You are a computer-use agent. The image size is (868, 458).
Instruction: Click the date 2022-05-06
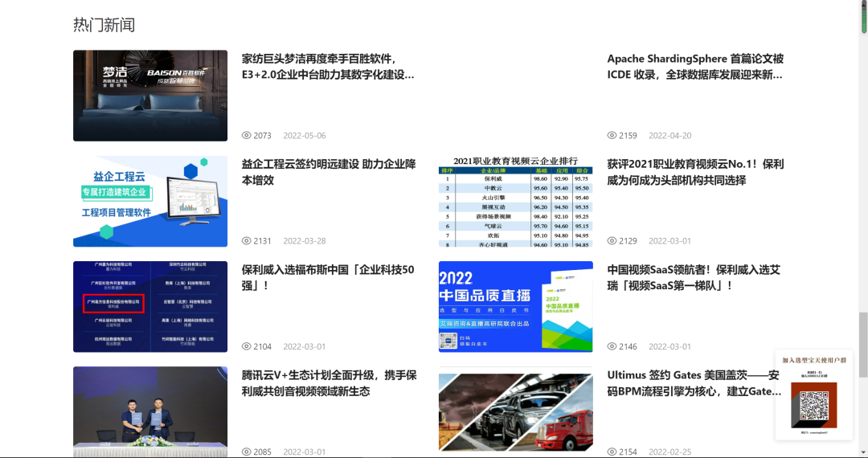[x=305, y=136]
